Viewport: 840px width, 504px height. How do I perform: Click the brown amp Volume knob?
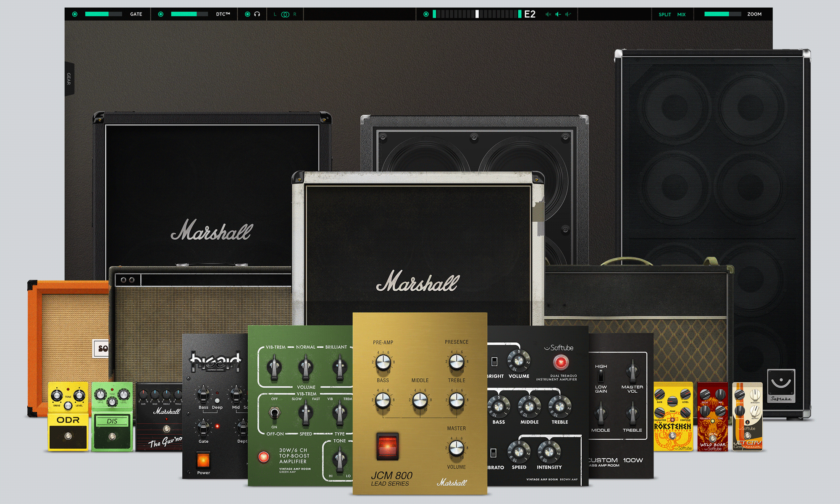519,361
